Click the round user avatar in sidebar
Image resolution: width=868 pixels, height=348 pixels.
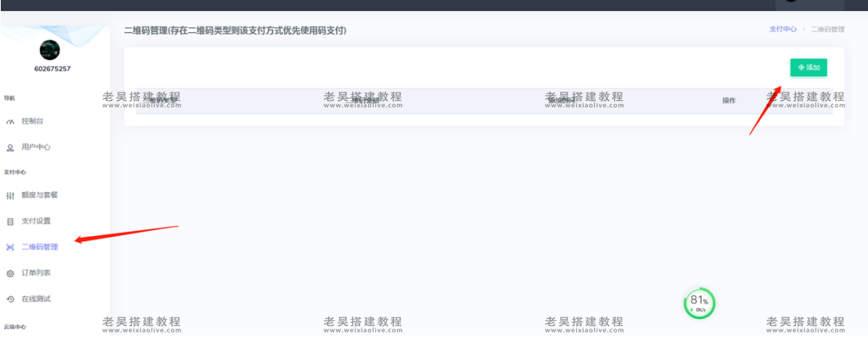pos(49,50)
